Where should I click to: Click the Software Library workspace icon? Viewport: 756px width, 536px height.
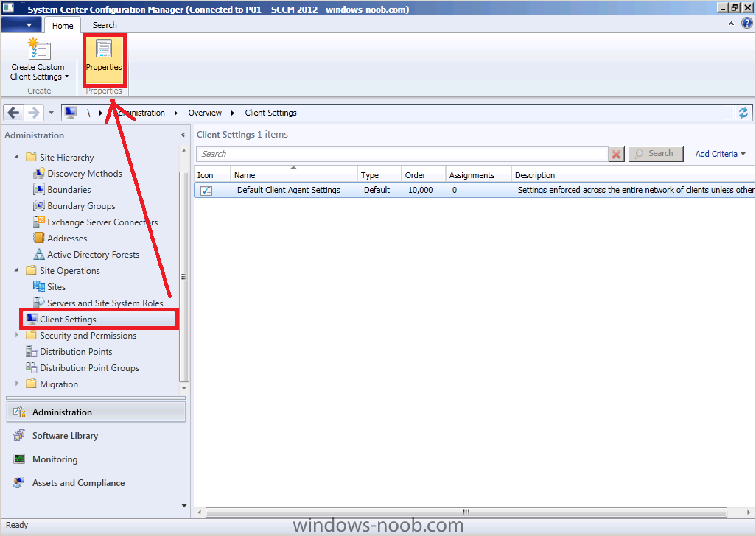tap(19, 435)
